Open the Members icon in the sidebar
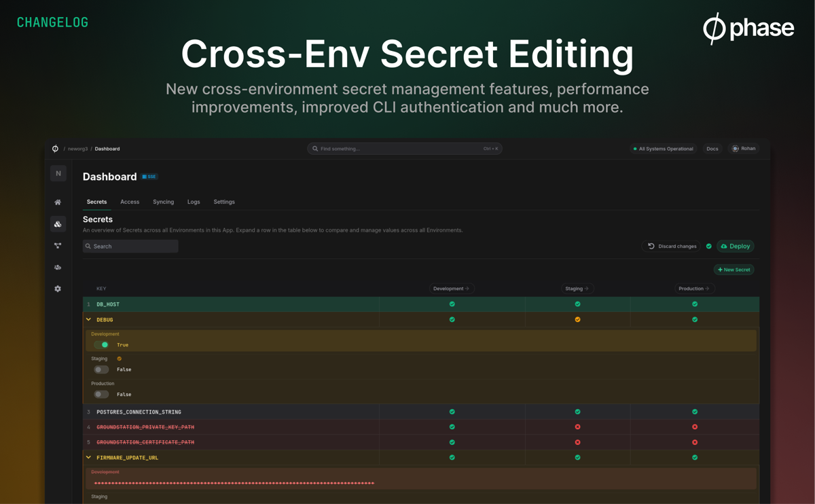Image resolution: width=815 pixels, height=504 pixels. click(x=58, y=267)
